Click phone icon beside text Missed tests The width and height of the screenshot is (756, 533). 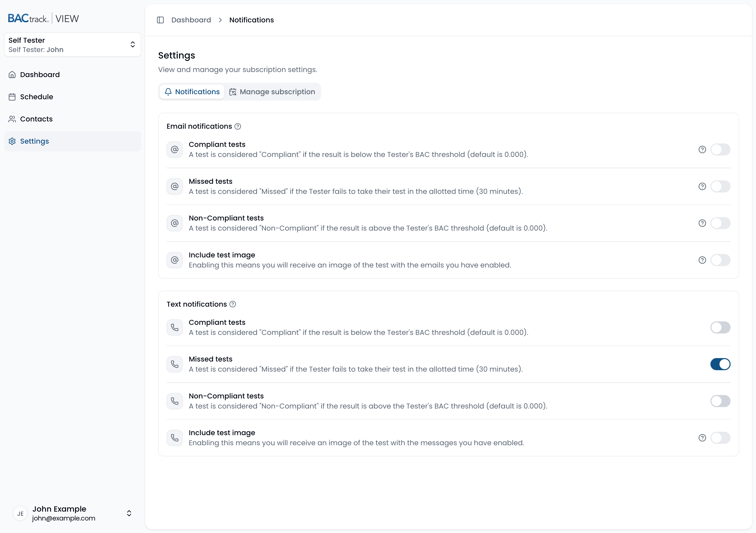click(x=174, y=364)
